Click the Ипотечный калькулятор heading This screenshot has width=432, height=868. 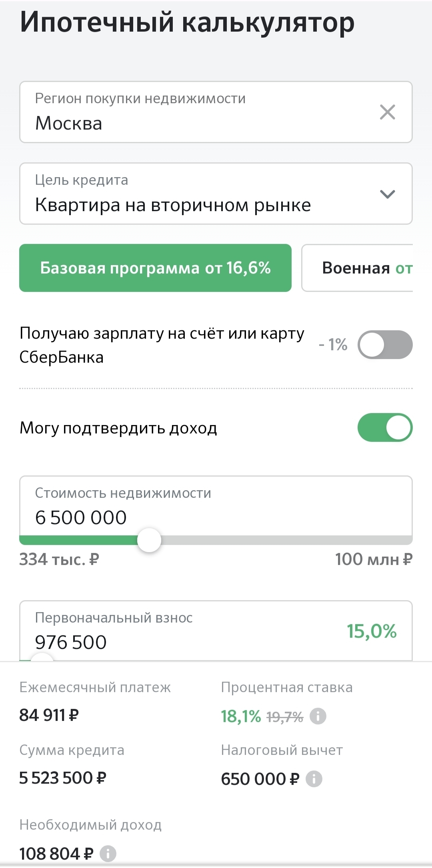click(x=187, y=22)
